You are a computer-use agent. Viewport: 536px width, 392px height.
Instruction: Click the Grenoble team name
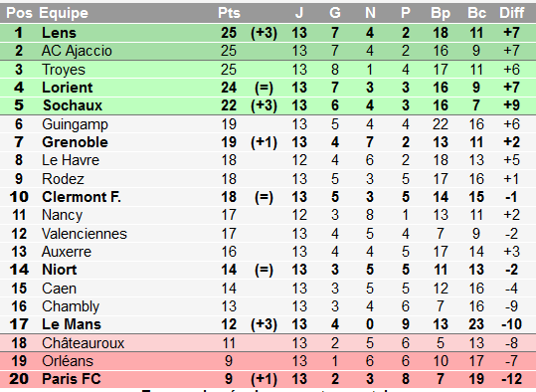75,142
